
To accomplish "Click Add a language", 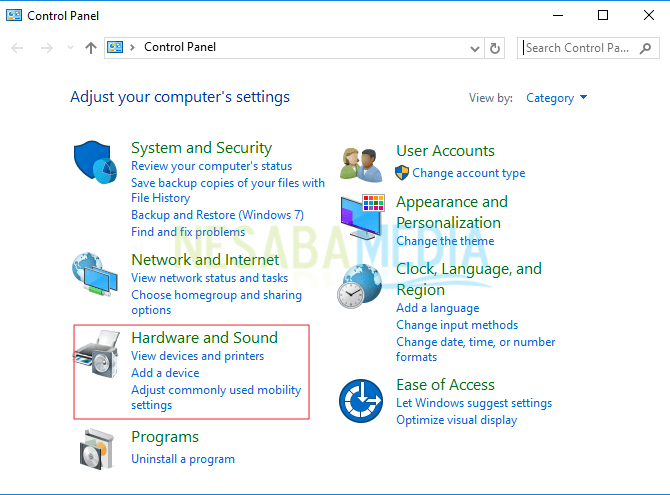I will [x=438, y=308].
